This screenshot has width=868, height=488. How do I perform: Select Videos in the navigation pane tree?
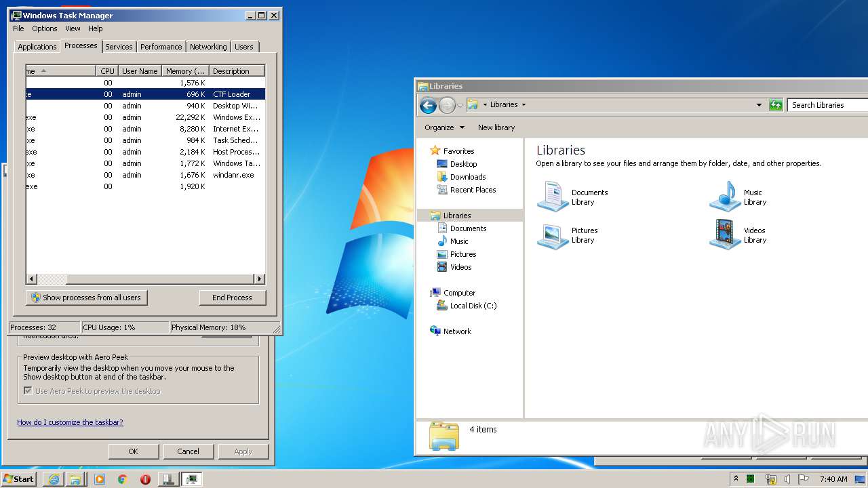(x=460, y=267)
